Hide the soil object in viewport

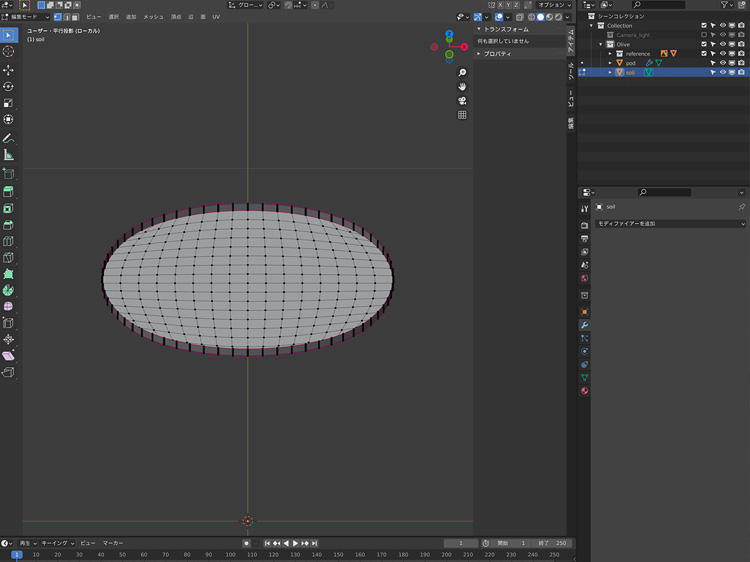(x=723, y=72)
